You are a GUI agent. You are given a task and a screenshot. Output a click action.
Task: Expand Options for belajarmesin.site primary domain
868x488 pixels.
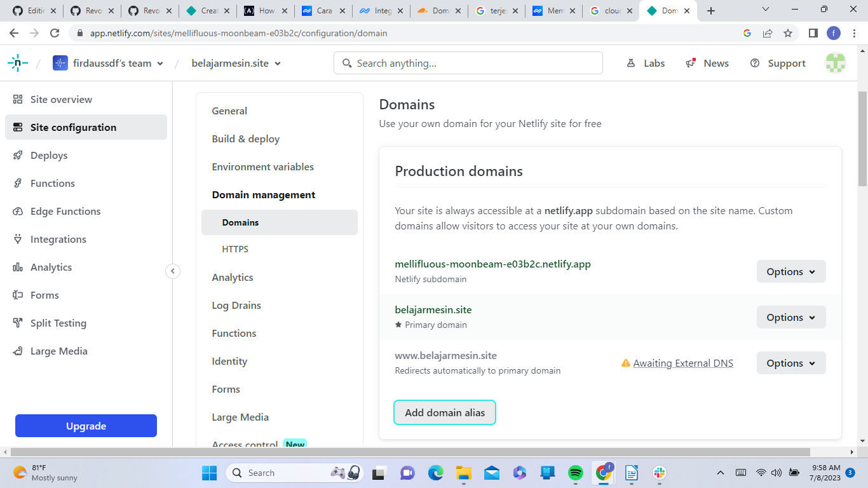pyautogui.click(x=790, y=317)
